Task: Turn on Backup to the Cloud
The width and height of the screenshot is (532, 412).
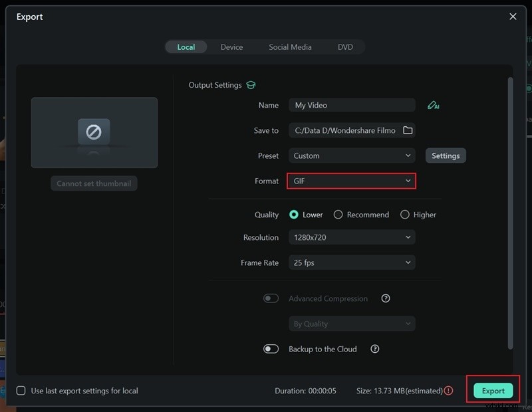Action: [271, 349]
